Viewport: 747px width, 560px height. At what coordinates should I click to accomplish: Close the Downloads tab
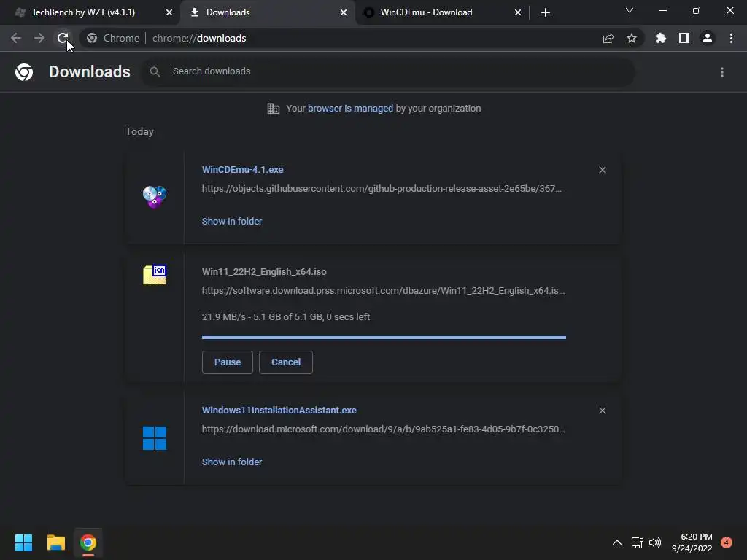click(344, 12)
